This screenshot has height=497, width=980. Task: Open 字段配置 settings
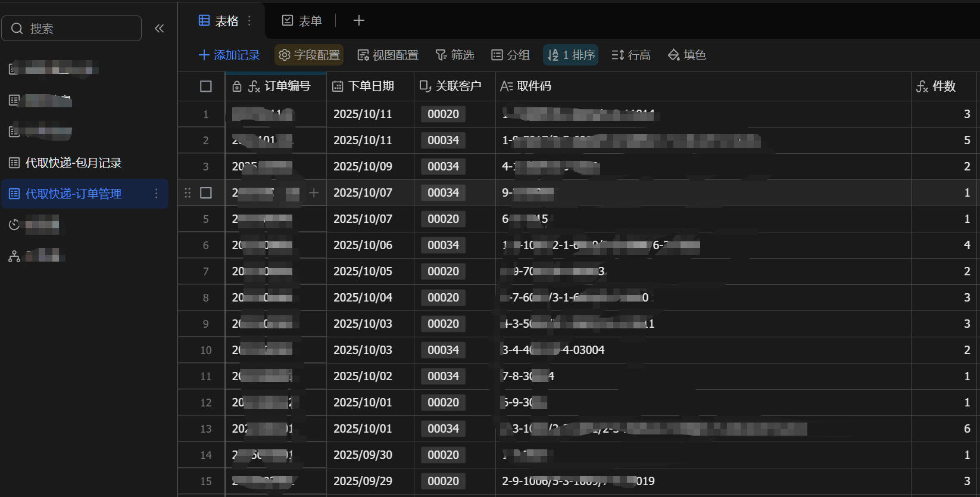(309, 55)
